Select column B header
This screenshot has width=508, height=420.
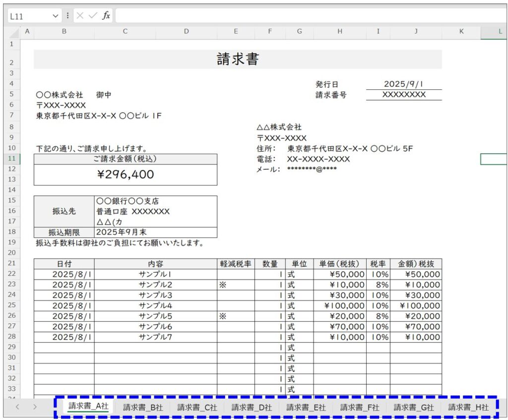(64, 31)
